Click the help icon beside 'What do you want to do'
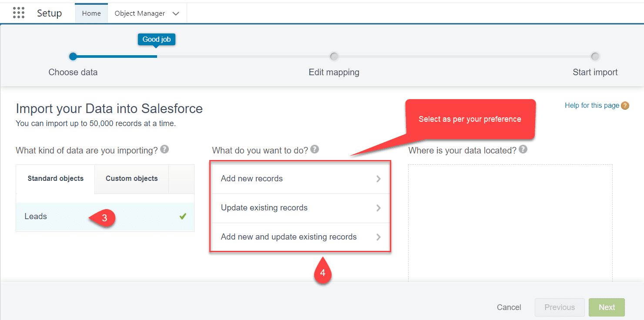This screenshot has width=644, height=320. coord(314,149)
